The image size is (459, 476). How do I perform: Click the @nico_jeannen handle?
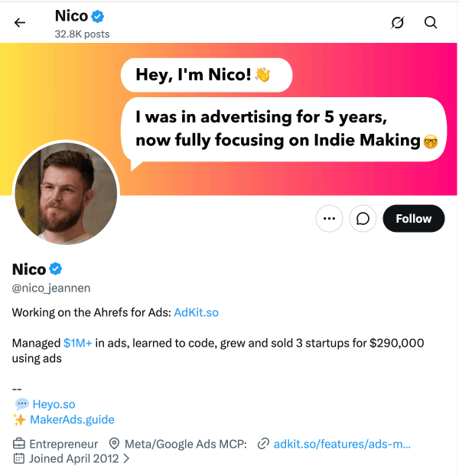[x=51, y=288]
